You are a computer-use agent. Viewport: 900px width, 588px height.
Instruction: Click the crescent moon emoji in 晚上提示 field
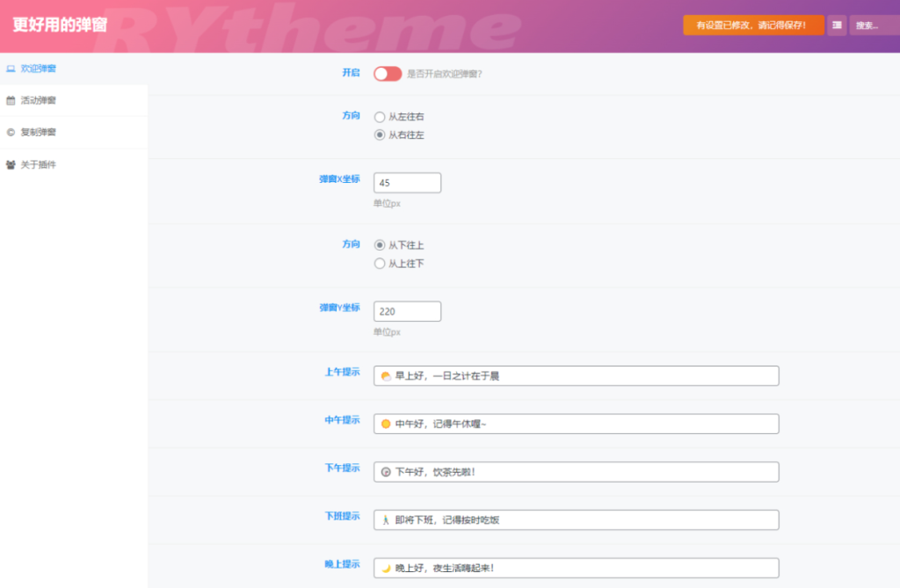tap(386, 569)
